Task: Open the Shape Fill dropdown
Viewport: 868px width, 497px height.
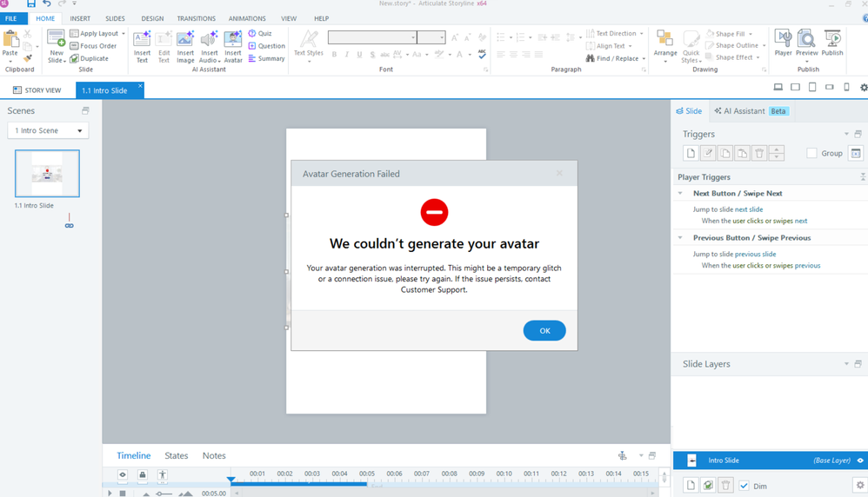Action: pyautogui.click(x=729, y=34)
